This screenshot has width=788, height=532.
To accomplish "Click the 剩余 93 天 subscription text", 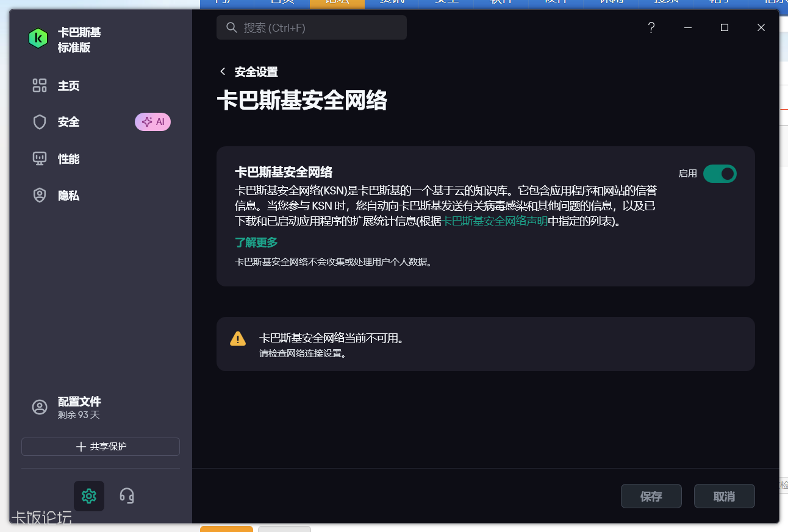I will click(x=79, y=415).
